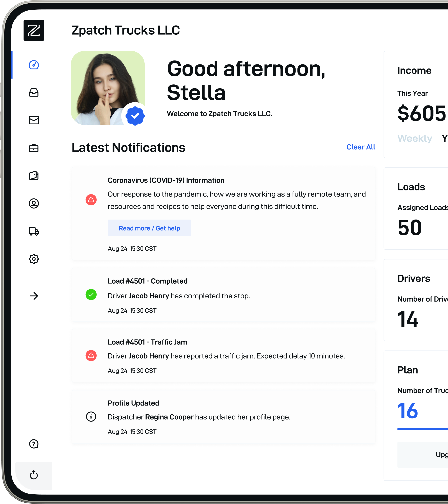Click Read more / Get help button
This screenshot has width=448, height=504.
coord(149,228)
